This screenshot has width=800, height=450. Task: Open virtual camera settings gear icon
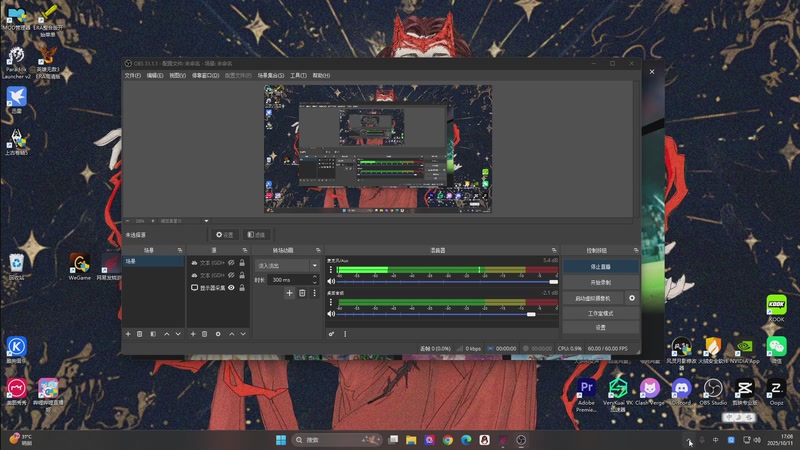631,298
